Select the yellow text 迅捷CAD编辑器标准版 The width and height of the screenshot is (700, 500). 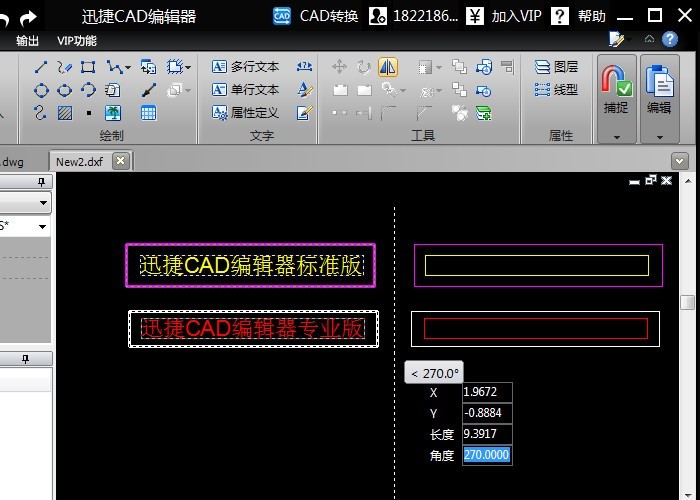point(251,265)
